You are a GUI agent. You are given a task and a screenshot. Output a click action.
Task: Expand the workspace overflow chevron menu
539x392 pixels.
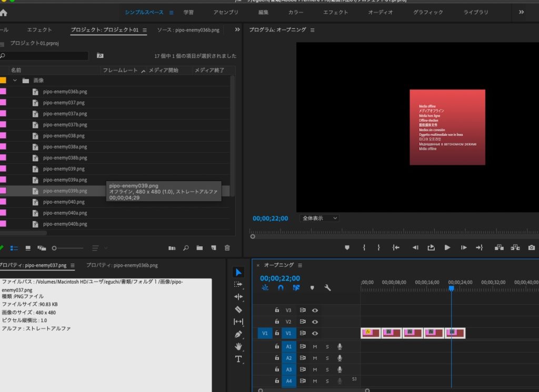521,12
